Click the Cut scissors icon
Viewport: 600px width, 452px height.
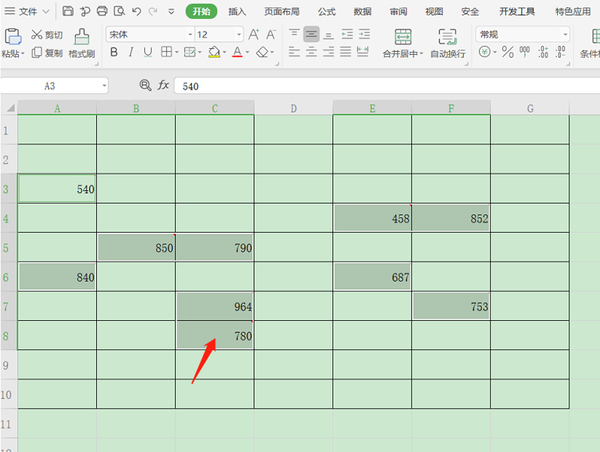point(36,35)
